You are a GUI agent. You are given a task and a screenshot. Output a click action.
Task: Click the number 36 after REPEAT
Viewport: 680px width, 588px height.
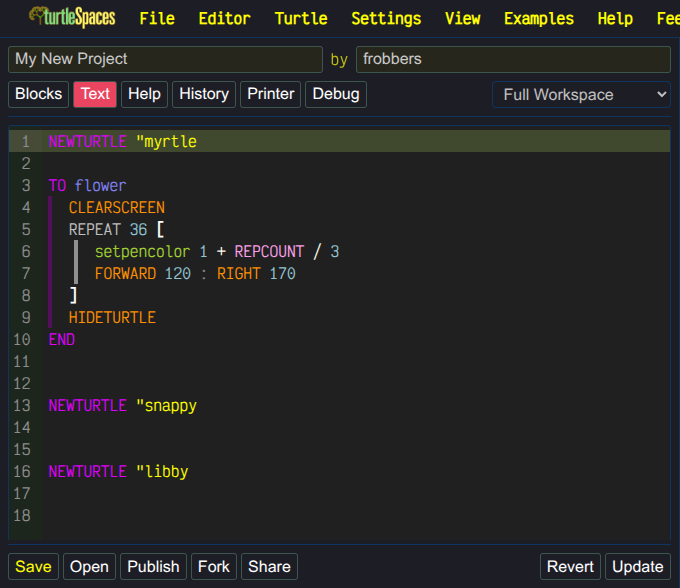138,229
